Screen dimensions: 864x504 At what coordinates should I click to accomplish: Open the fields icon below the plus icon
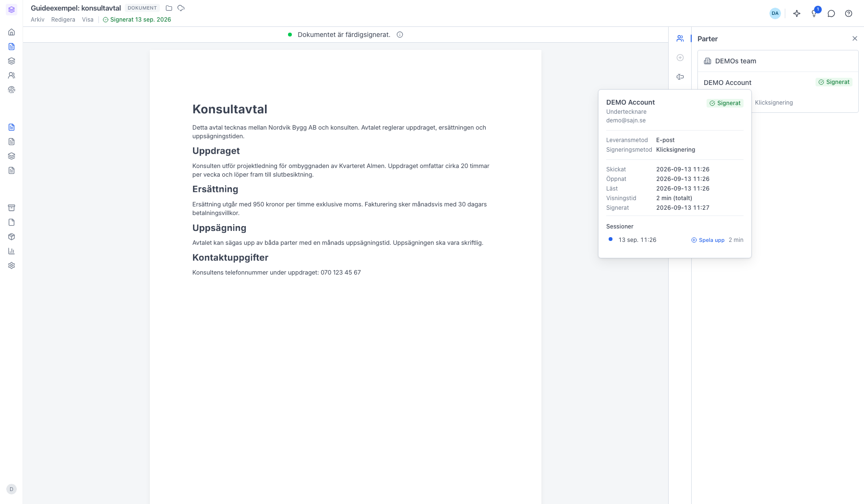pyautogui.click(x=680, y=77)
